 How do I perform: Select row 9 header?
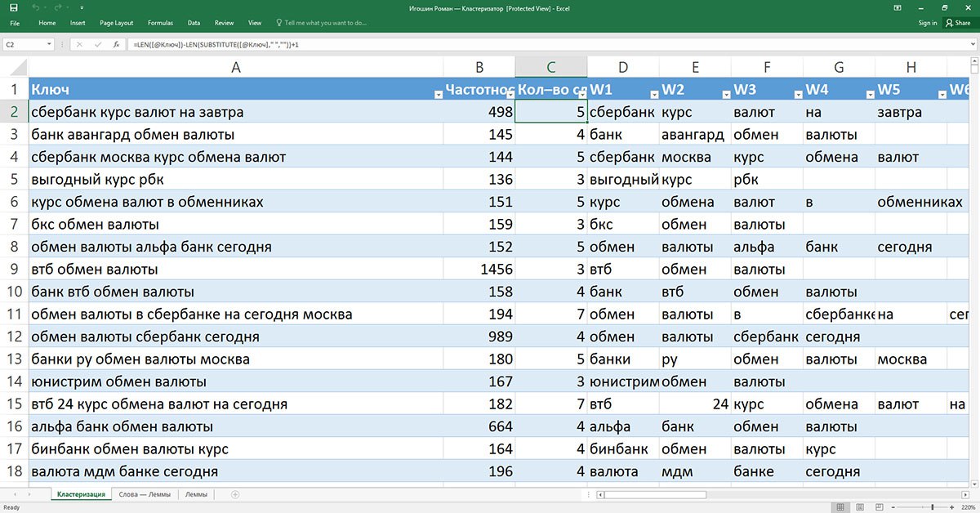(x=14, y=269)
